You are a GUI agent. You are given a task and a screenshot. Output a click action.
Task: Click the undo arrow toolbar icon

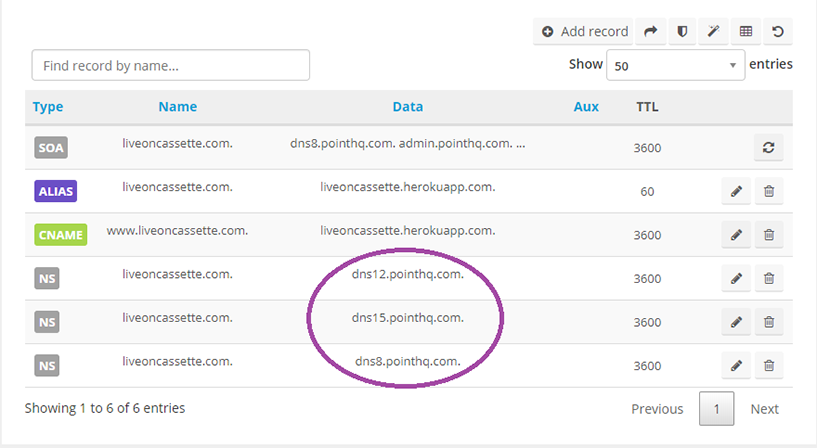tap(777, 32)
